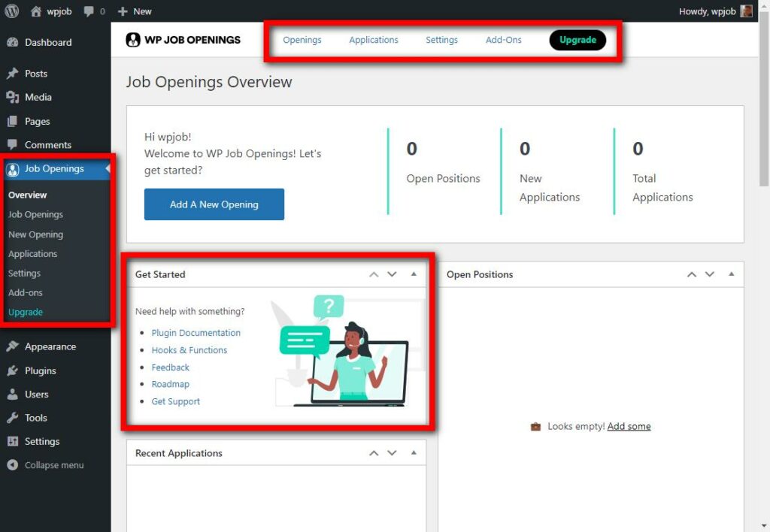Click Collapse menu text in the sidebar
This screenshot has height=532, width=770.
[54, 465]
